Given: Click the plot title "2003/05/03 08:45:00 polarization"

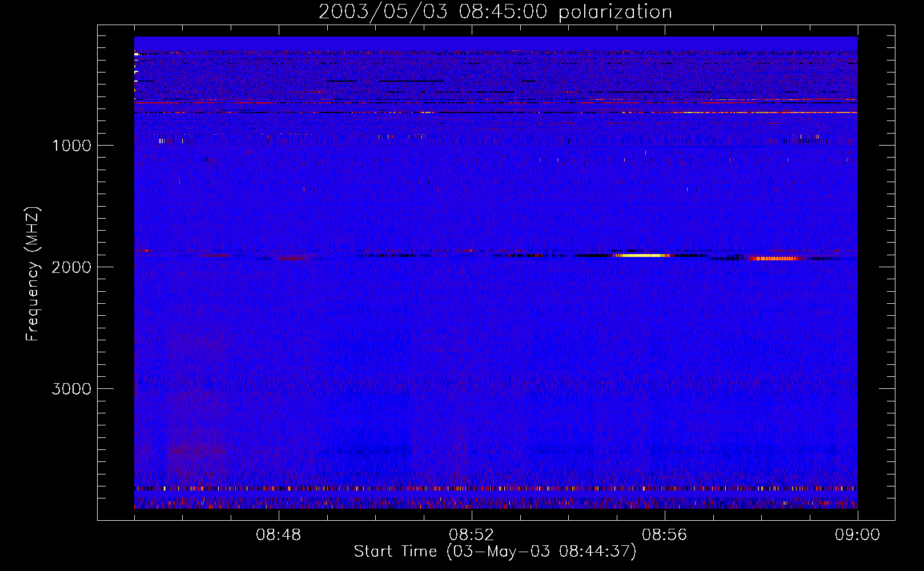Looking at the screenshot, I should click(x=495, y=11).
